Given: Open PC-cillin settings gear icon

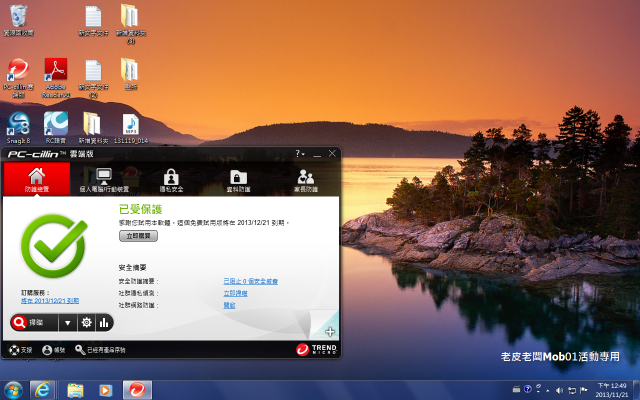Looking at the screenshot, I should click(x=86, y=323).
